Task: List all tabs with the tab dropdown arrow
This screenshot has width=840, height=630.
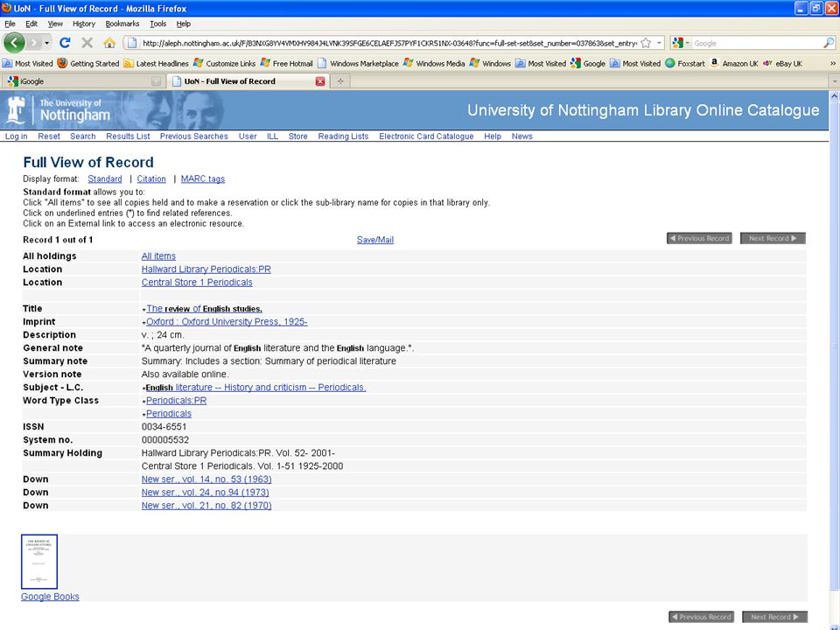Action: point(834,81)
